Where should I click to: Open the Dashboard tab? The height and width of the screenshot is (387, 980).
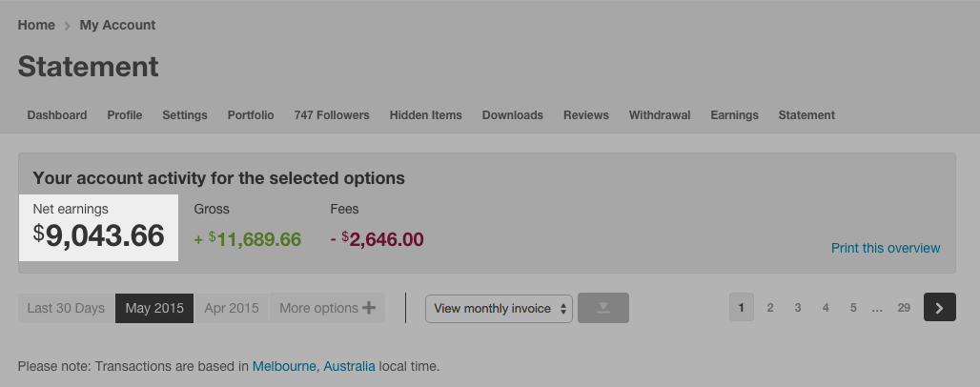coord(57,115)
